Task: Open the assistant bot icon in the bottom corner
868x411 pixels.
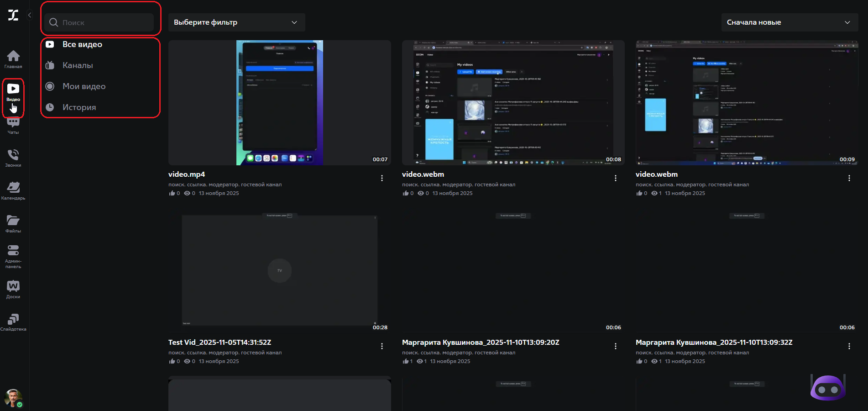Action: click(x=828, y=388)
